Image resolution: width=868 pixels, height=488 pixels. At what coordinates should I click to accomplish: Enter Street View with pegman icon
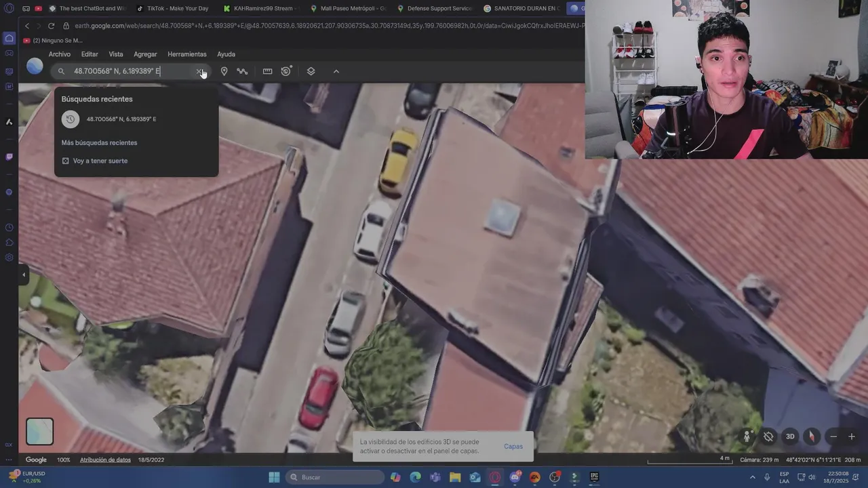747,436
